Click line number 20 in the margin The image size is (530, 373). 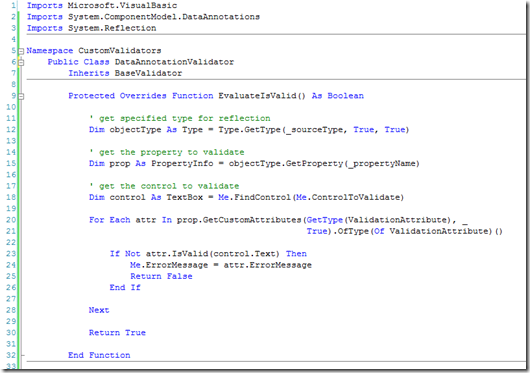(x=11, y=220)
